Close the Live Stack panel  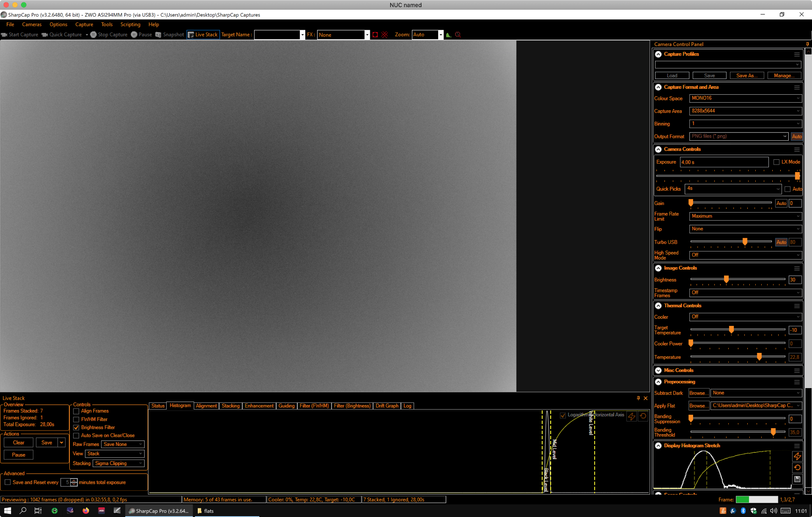coord(645,398)
